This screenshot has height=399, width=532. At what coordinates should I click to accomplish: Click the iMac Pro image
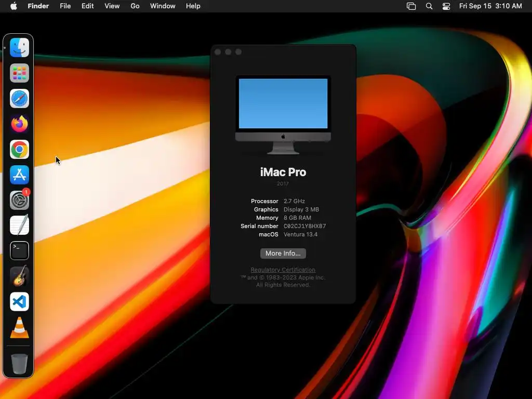[x=283, y=115]
